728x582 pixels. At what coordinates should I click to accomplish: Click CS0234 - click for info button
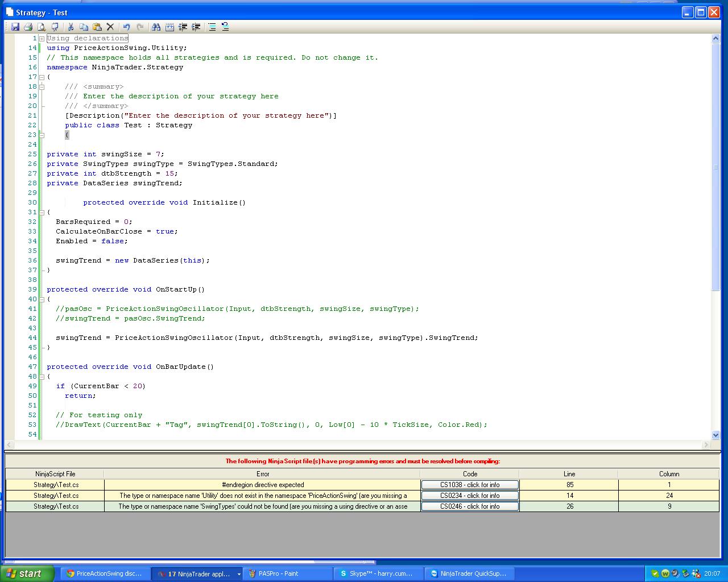(470, 496)
